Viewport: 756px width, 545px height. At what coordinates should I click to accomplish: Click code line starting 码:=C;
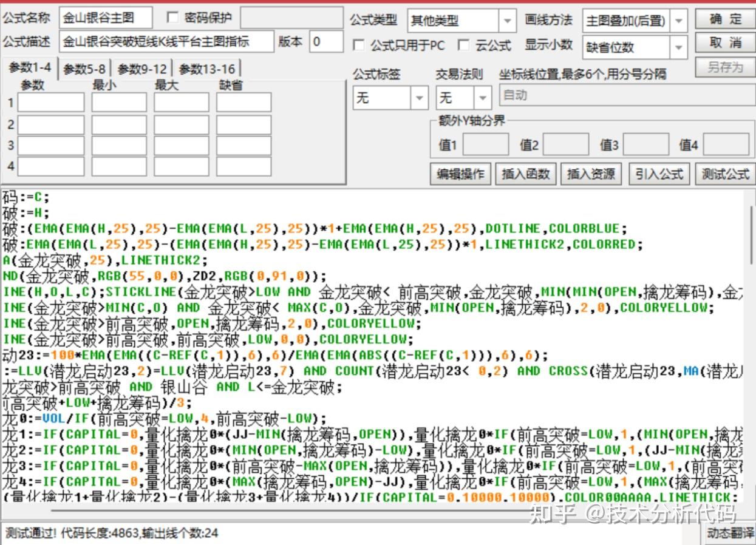tap(26, 197)
